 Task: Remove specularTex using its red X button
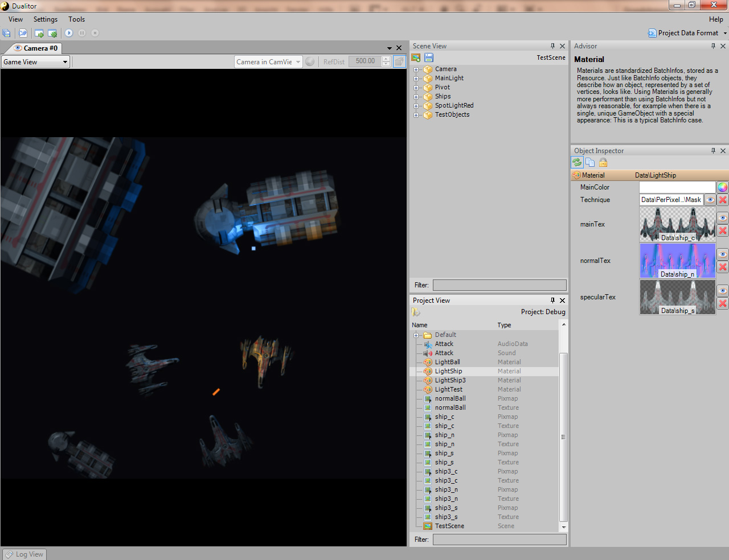click(x=723, y=303)
